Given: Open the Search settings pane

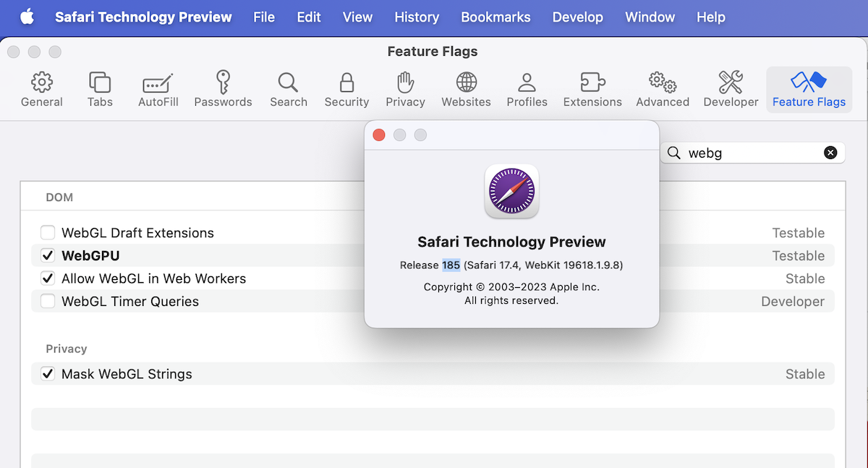Looking at the screenshot, I should 289,90.
